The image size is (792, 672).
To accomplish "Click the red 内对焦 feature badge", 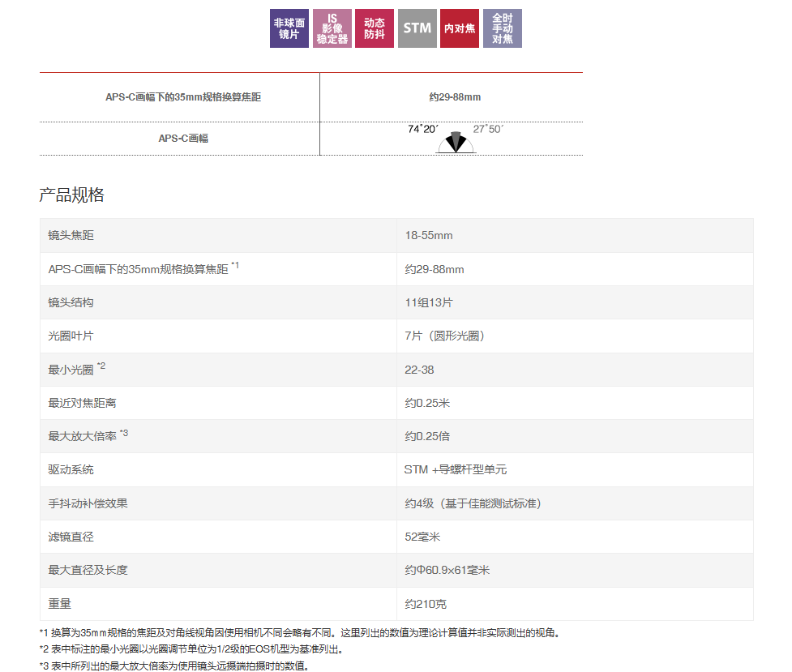I will [460, 28].
